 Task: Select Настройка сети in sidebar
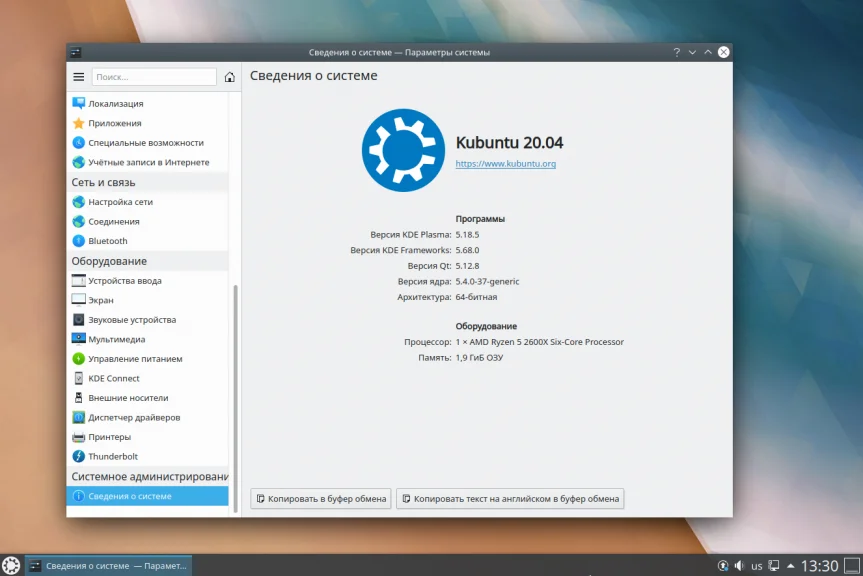148,202
